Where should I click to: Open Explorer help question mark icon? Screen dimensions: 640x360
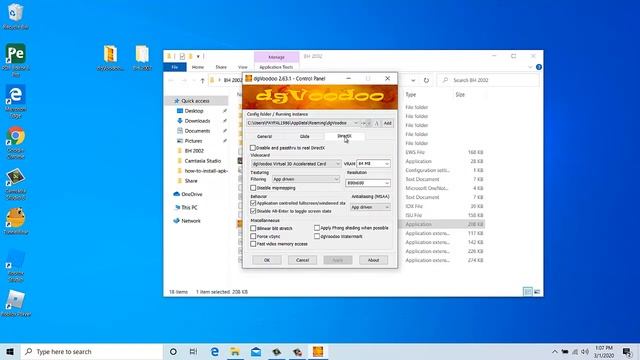[x=539, y=67]
